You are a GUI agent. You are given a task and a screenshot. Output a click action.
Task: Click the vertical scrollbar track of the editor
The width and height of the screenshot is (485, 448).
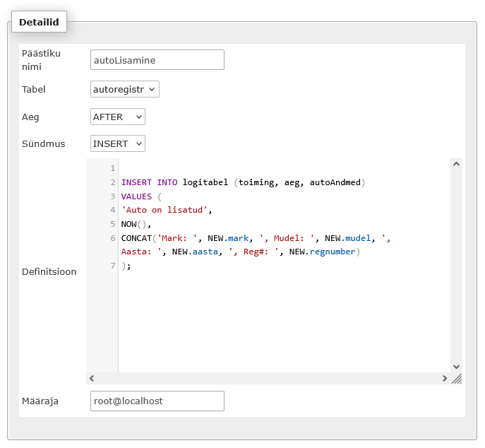tap(456, 265)
